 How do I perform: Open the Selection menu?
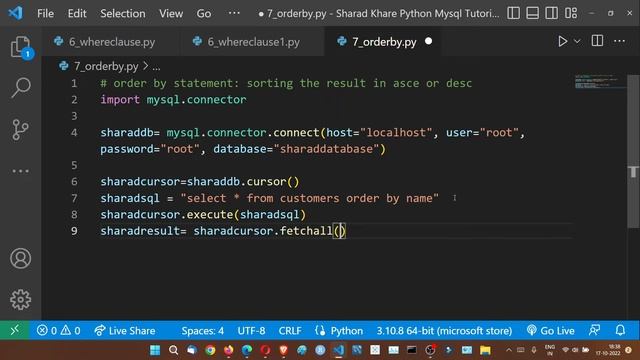(x=122, y=13)
